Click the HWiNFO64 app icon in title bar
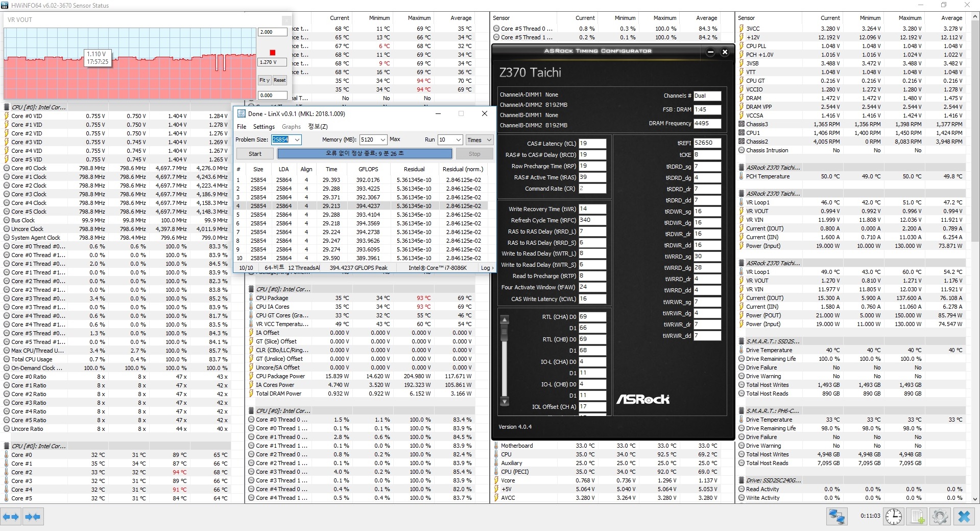The image size is (980, 531). tap(5, 5)
